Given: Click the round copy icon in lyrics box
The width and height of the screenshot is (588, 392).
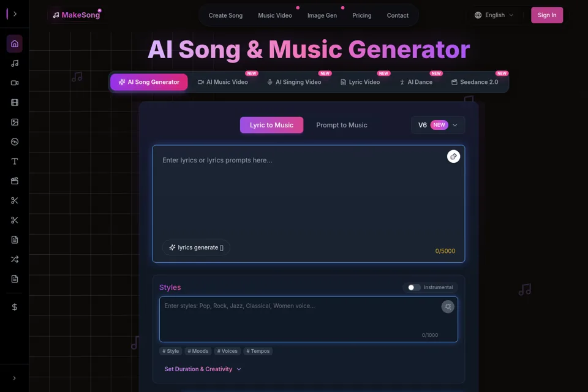Looking at the screenshot, I should point(453,156).
